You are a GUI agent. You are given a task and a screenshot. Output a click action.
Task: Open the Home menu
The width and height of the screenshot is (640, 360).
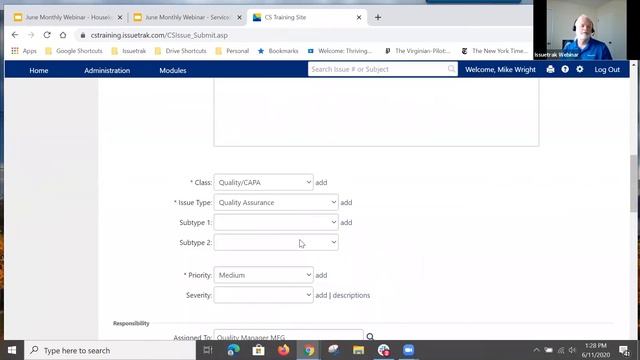tap(39, 70)
